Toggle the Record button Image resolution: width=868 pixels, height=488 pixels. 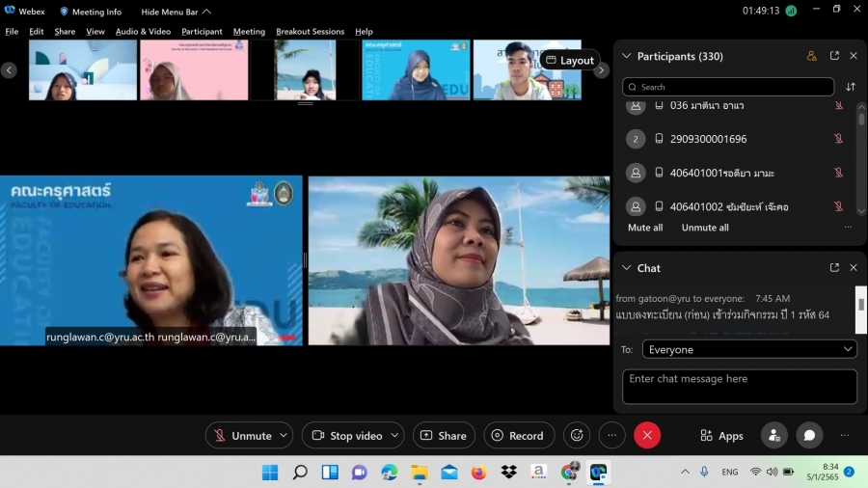tap(519, 435)
